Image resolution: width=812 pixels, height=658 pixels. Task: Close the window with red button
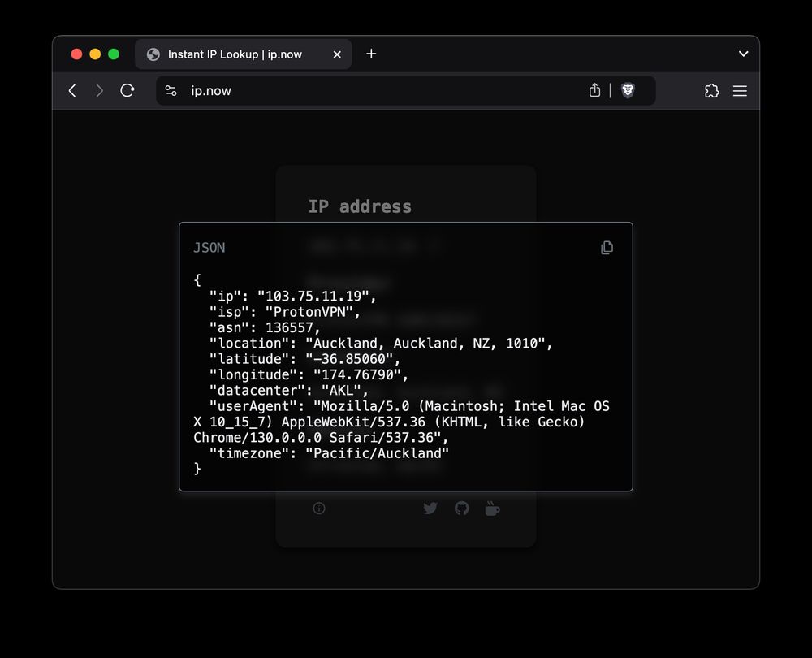coord(76,54)
